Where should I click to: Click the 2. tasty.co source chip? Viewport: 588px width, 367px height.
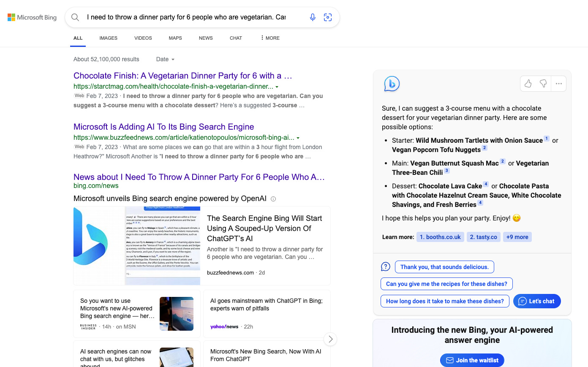484,237
